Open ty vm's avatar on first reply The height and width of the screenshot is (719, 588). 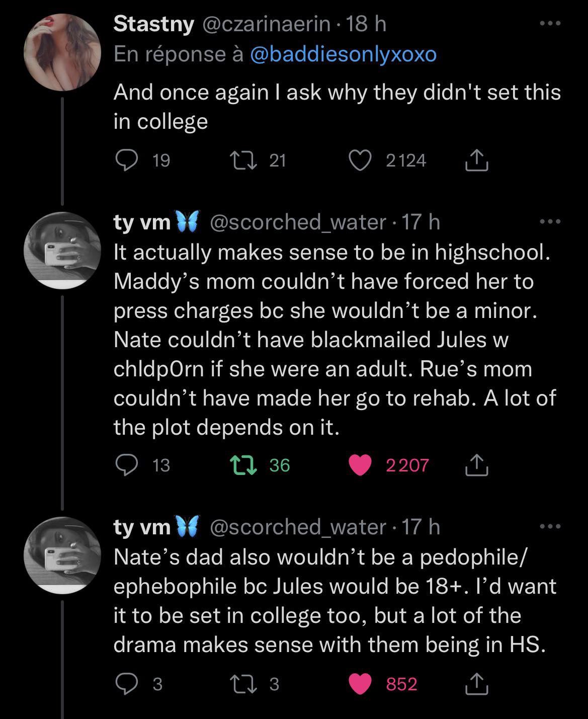(62, 250)
